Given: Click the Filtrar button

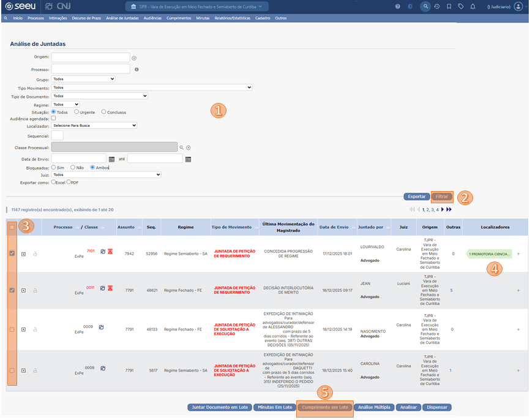Looking at the screenshot, I should click(x=442, y=197).
